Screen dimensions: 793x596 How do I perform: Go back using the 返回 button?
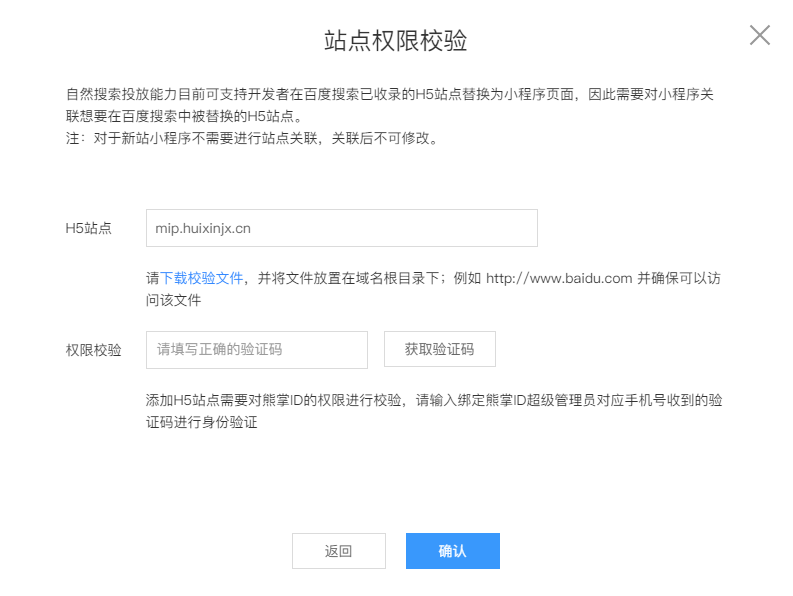[x=339, y=550]
